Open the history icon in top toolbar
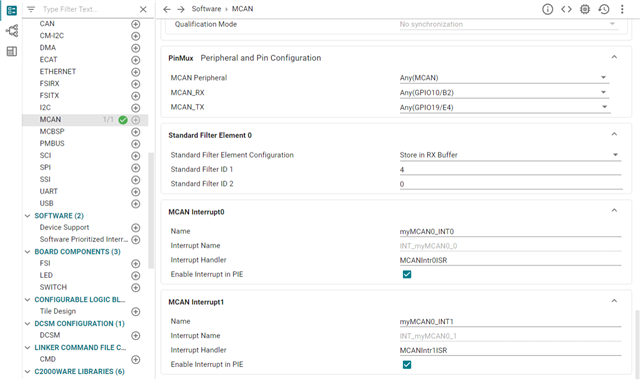This screenshot has height=380, width=640. (x=604, y=9)
